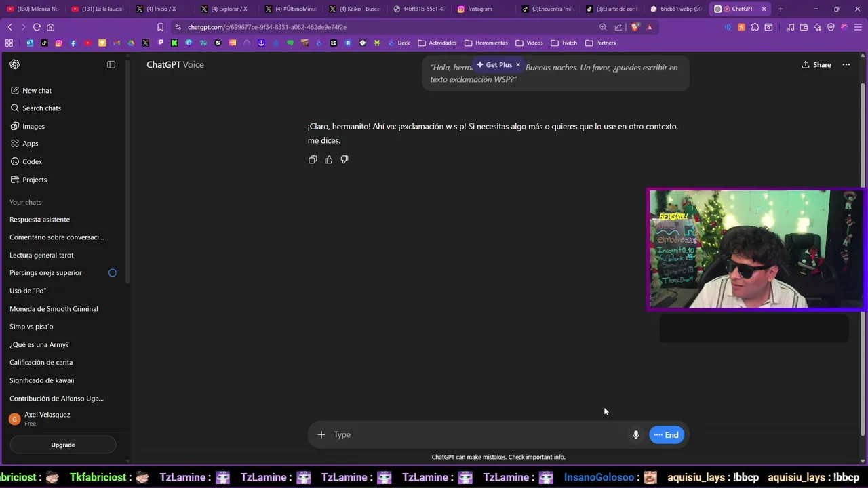The height and width of the screenshot is (488, 868).
Task: Collapse the Your chats section header
Action: [x=26, y=202]
